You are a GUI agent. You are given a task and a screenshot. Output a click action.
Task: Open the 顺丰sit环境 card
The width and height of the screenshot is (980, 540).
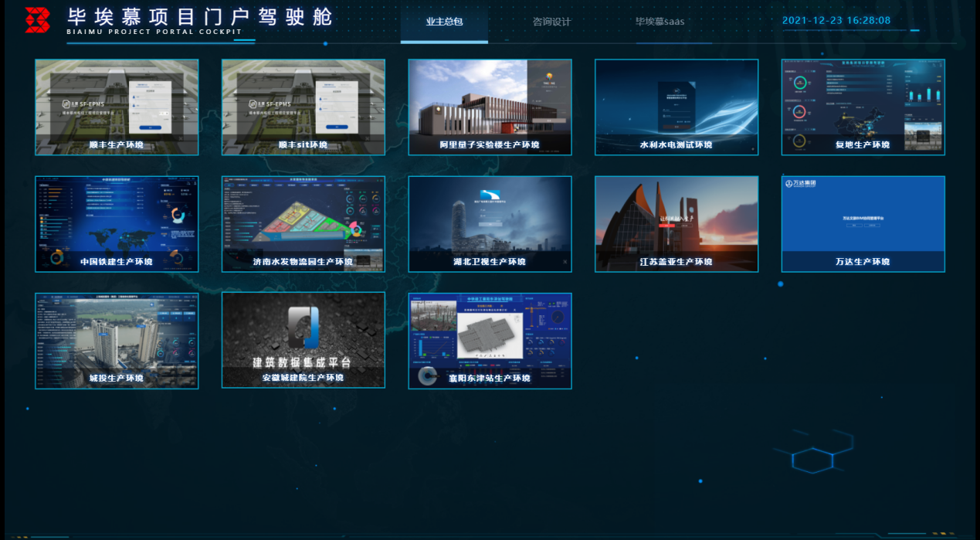303,107
